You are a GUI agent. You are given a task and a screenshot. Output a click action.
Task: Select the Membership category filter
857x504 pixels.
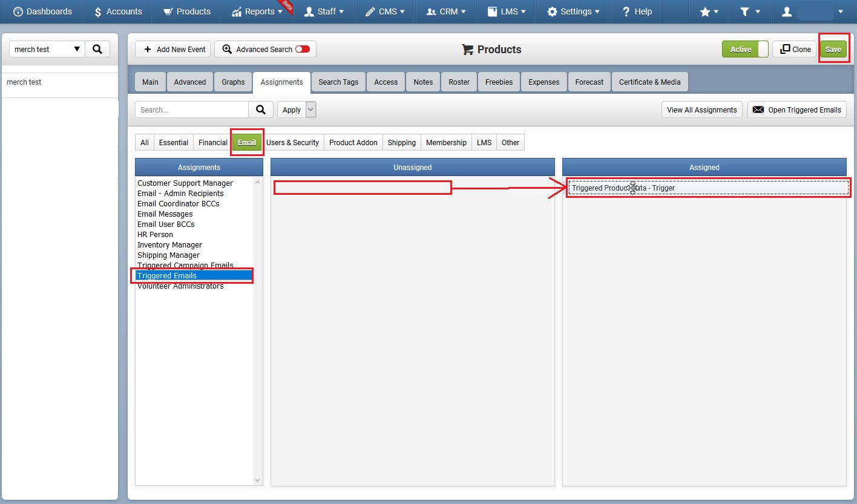(x=446, y=143)
